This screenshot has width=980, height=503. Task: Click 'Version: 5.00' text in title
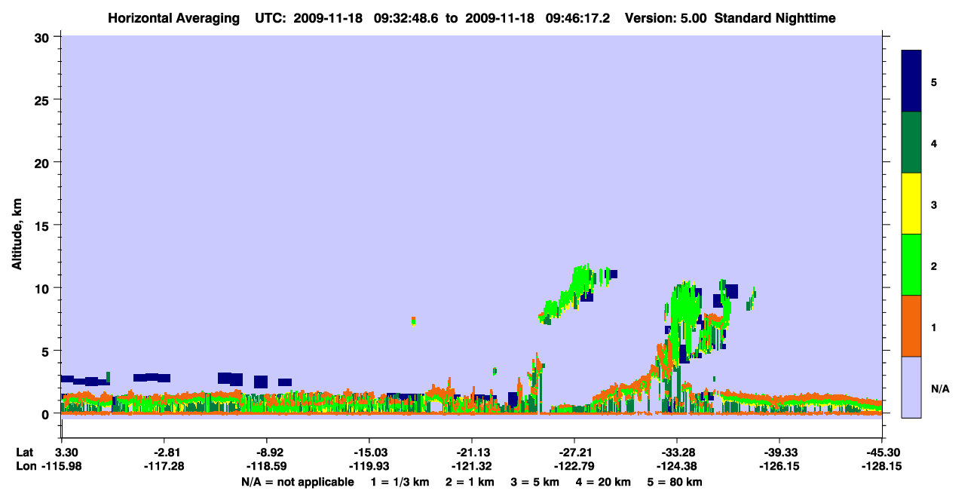tap(664, 18)
